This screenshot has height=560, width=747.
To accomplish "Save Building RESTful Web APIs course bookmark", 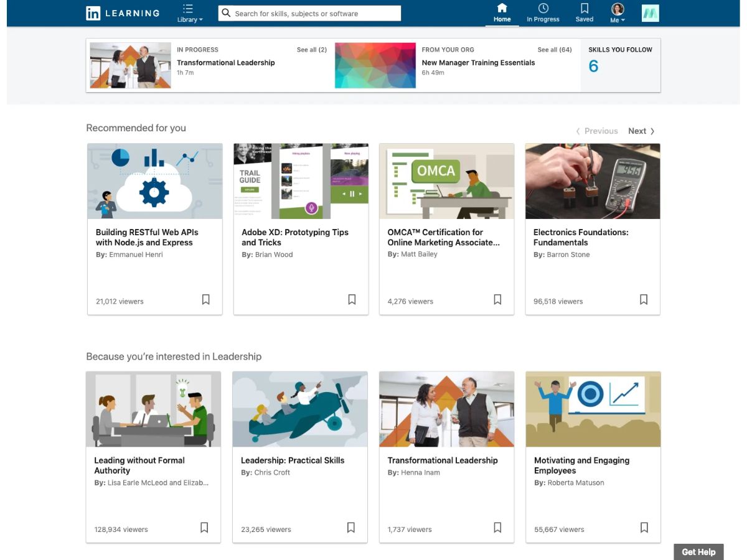I will coord(206,300).
